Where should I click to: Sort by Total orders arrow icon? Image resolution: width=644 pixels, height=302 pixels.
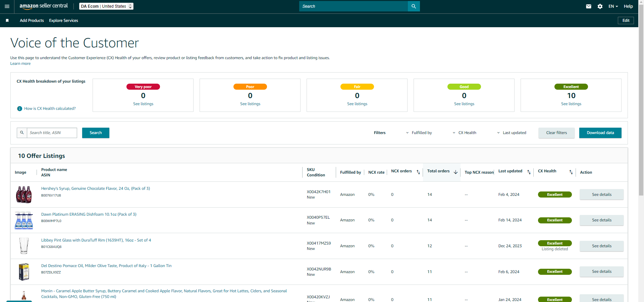click(x=456, y=172)
